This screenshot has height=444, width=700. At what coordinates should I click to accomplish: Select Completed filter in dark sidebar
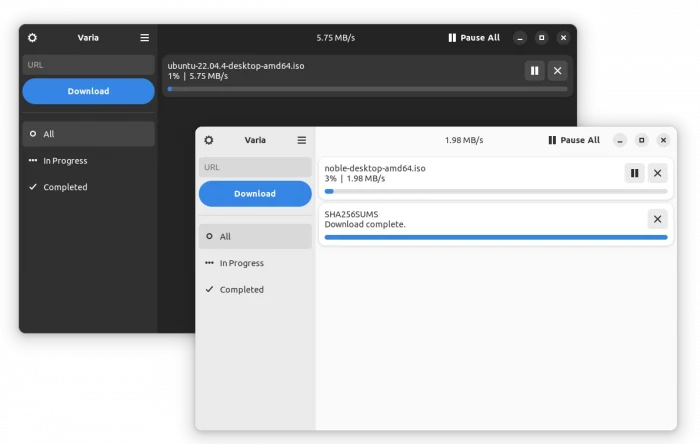(65, 187)
